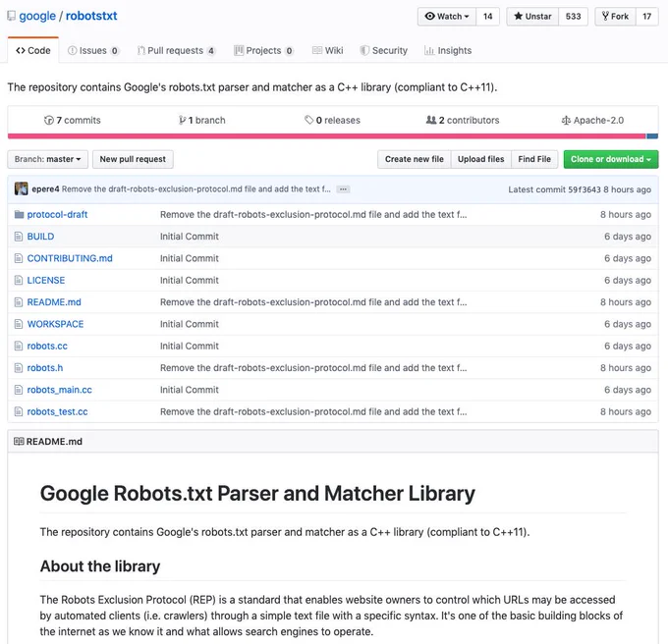Open robots_test.cc

pyautogui.click(x=58, y=412)
